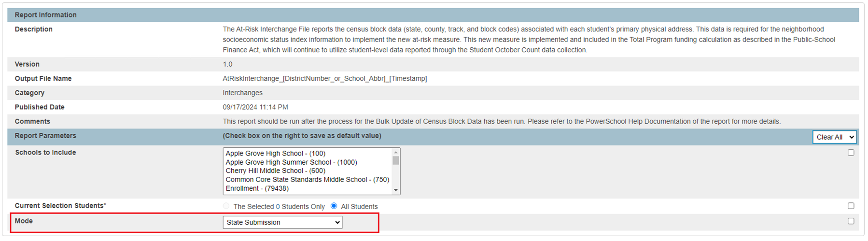868x241 pixels.
Task: Click the schools list scrollbar thumb
Action: coord(396,160)
